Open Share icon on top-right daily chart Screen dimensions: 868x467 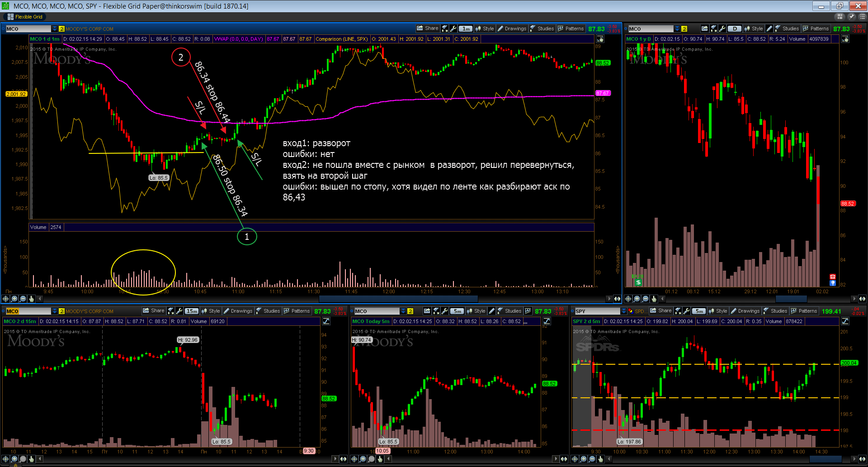point(704,29)
